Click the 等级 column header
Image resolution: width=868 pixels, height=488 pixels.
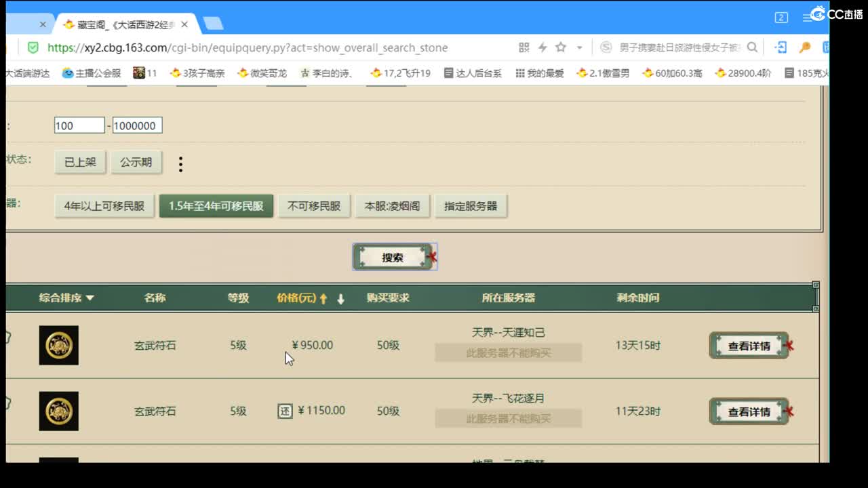click(x=238, y=298)
